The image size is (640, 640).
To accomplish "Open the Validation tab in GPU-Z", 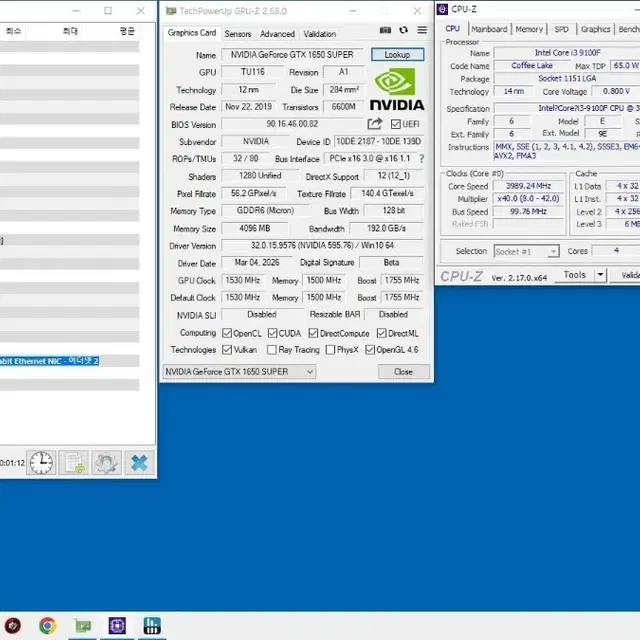I will [x=320, y=34].
